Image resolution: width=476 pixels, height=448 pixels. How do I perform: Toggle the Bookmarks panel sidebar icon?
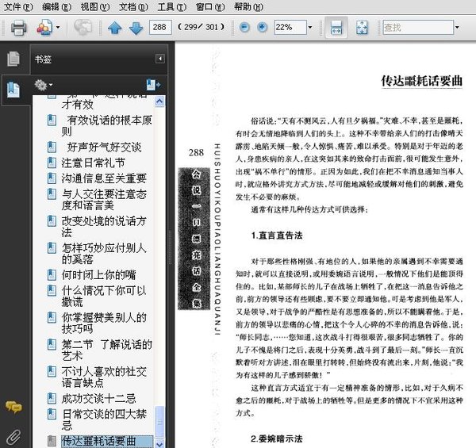pyautogui.click(x=13, y=89)
